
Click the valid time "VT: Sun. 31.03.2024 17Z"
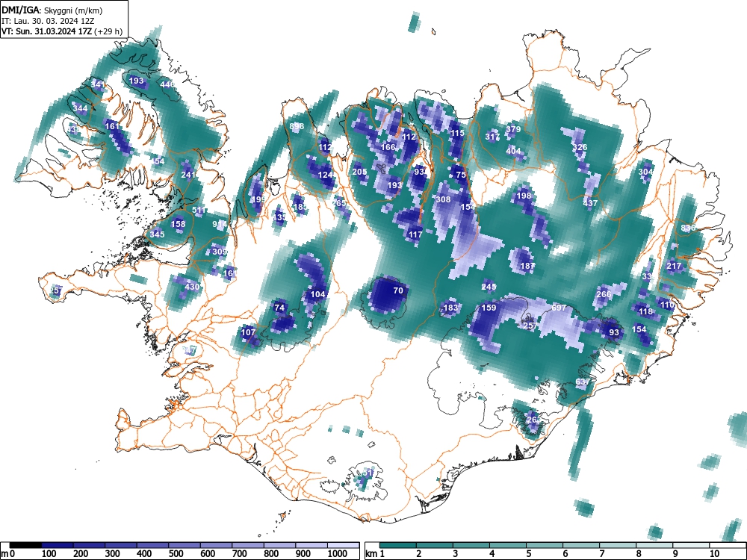(48, 32)
